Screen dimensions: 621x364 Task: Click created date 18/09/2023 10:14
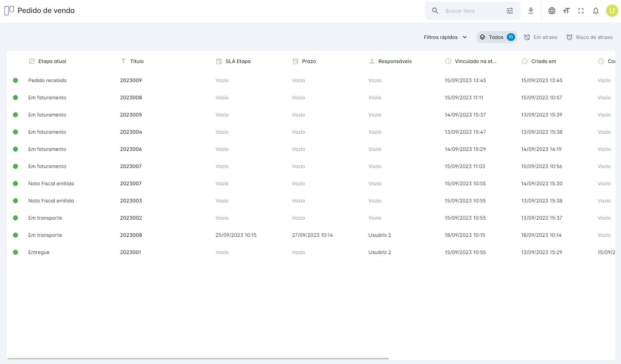(x=541, y=235)
